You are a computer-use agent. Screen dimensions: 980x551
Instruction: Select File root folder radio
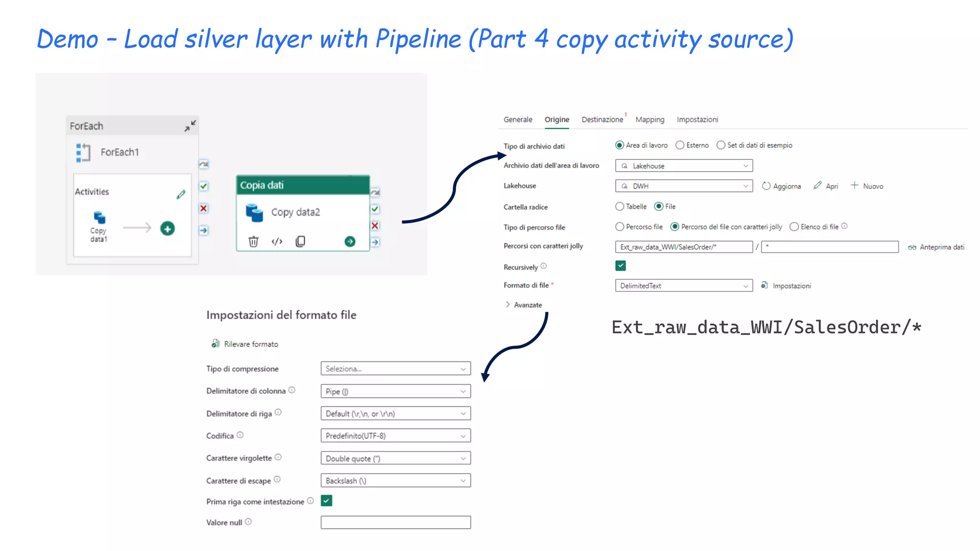[x=659, y=207]
